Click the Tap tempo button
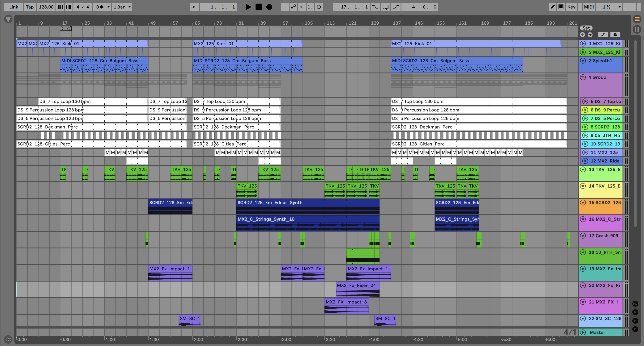Viewport: 644px width, 346px height. [x=30, y=7]
